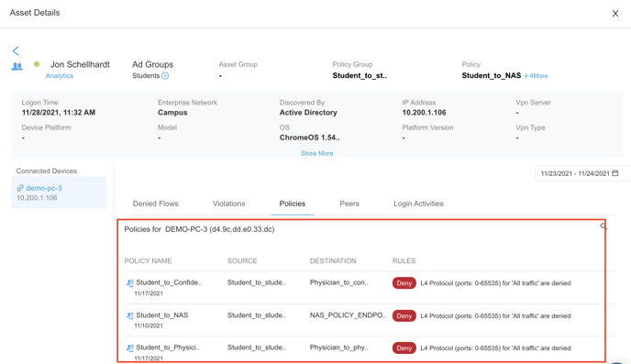631x364 pixels.
Task: Click the green online status dot
Action: point(37,64)
